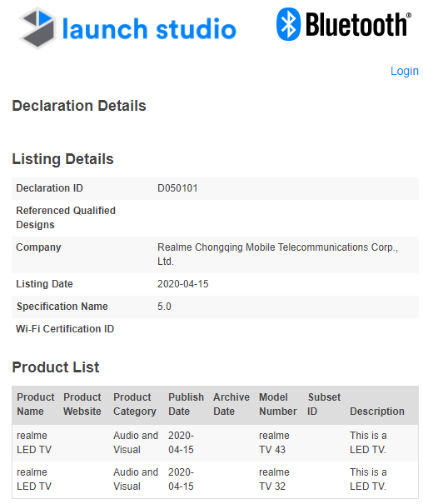
Task: Click the launch studio title text
Action: coord(149,29)
